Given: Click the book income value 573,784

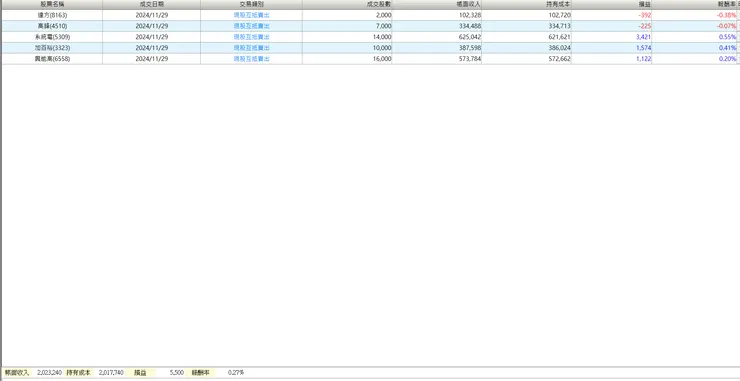Looking at the screenshot, I should (470, 59).
